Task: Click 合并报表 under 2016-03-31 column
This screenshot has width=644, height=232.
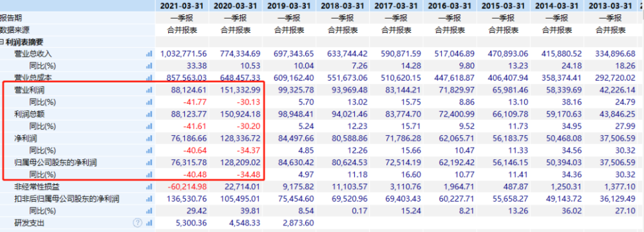Action: pyautogui.click(x=450, y=30)
